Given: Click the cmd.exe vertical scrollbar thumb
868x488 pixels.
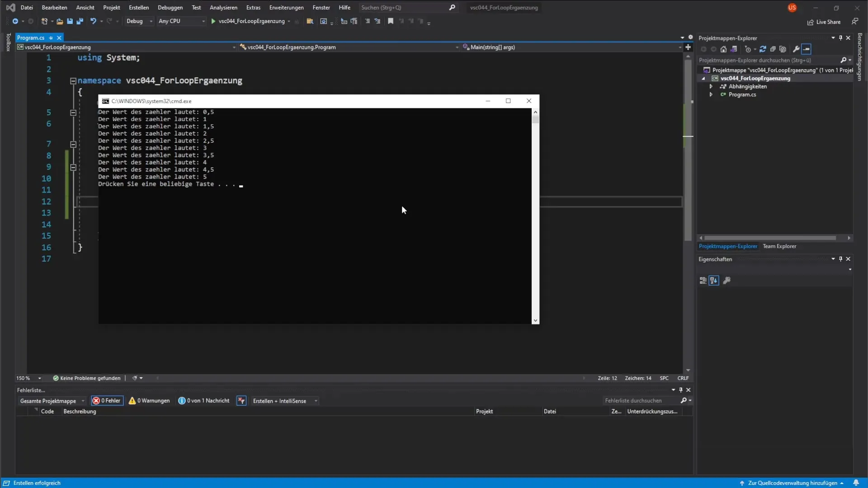Looking at the screenshot, I should (535, 120).
